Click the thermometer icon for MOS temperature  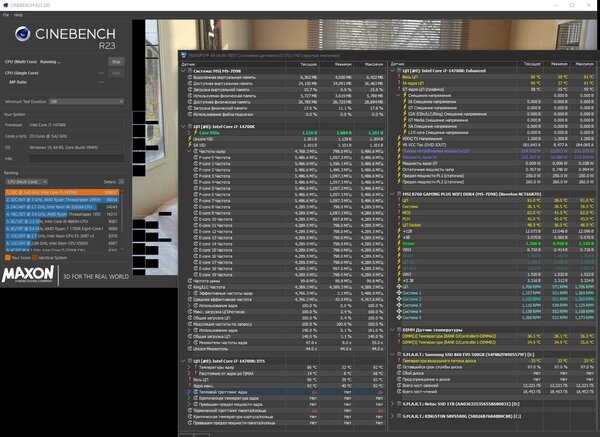coord(398,212)
